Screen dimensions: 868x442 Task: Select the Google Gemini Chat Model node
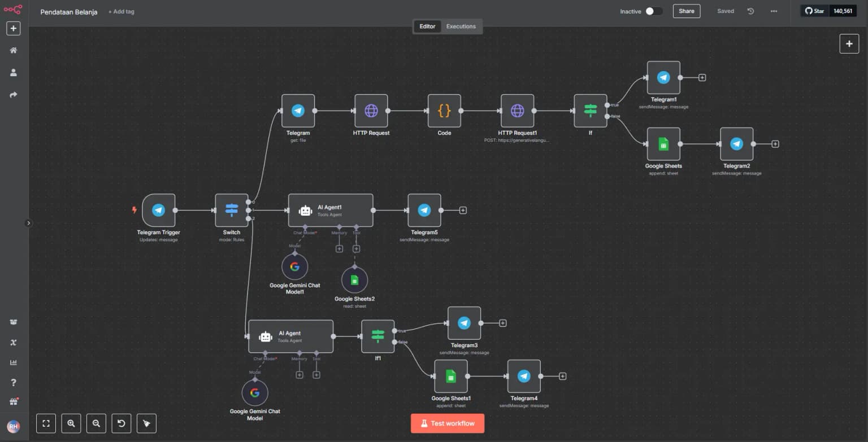[x=255, y=393]
